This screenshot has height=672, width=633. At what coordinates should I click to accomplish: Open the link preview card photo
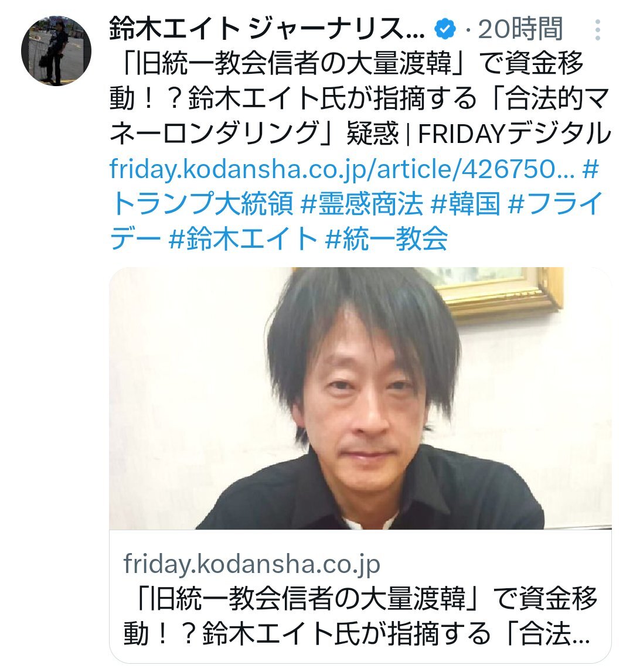click(360, 398)
